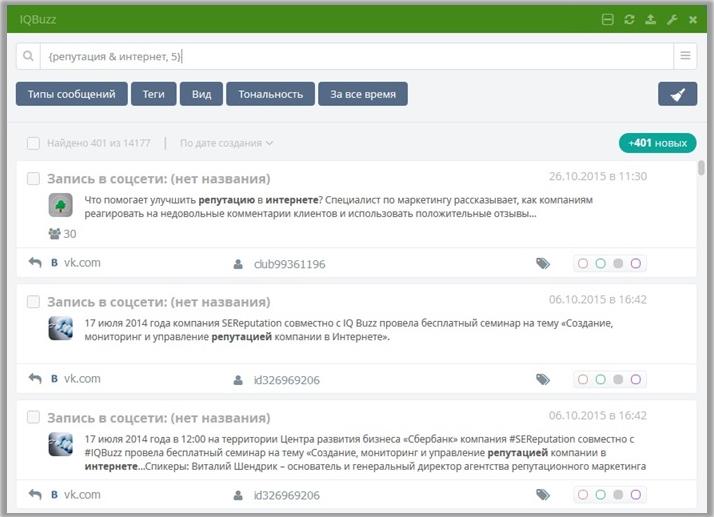The image size is (714, 517).
Task: Click the user icon in the third post's footer
Action: pos(238,495)
